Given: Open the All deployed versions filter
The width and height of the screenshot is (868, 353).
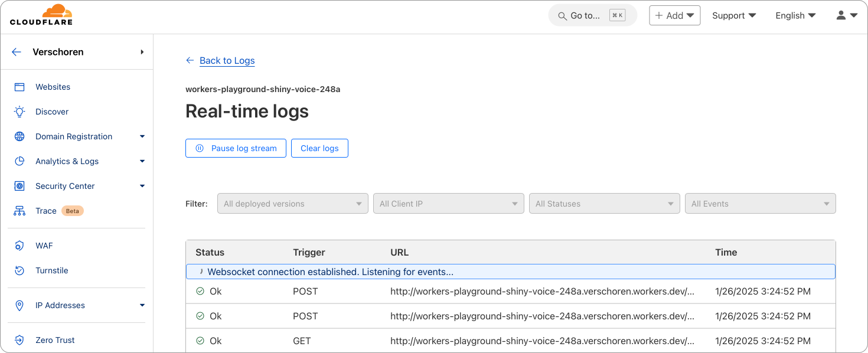Looking at the screenshot, I should pos(293,204).
